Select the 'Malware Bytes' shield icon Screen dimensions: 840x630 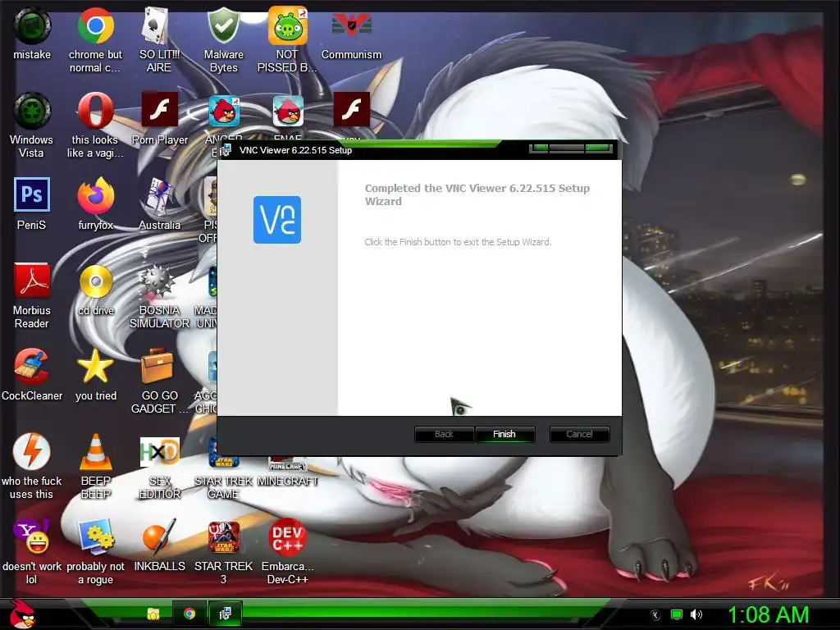[x=223, y=25]
